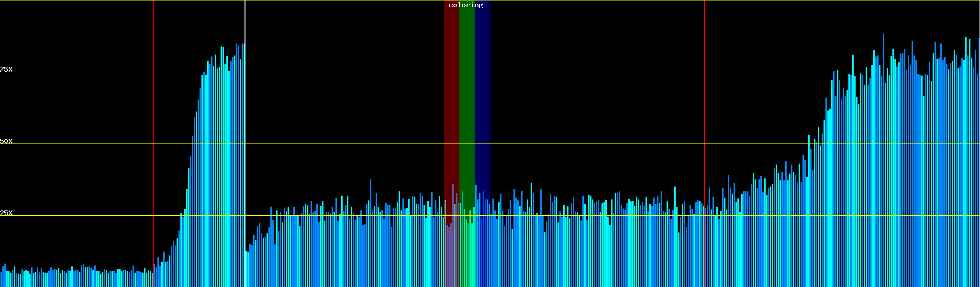Screen dimensions: 980x287
Task: Select the green coloring band
Action: pos(467,96)
